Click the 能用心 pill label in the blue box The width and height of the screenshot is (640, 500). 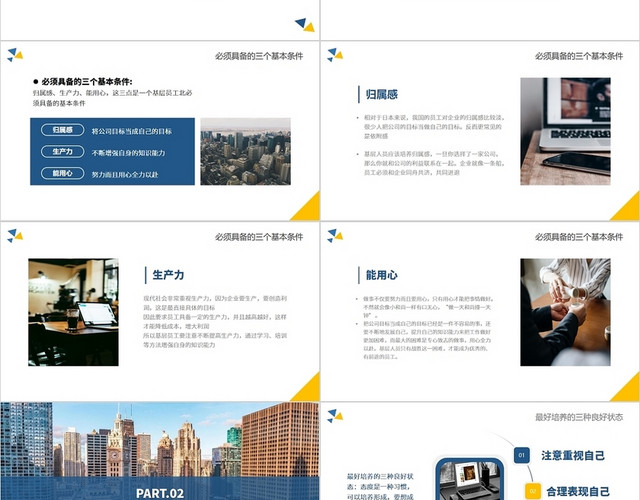pos(62,173)
